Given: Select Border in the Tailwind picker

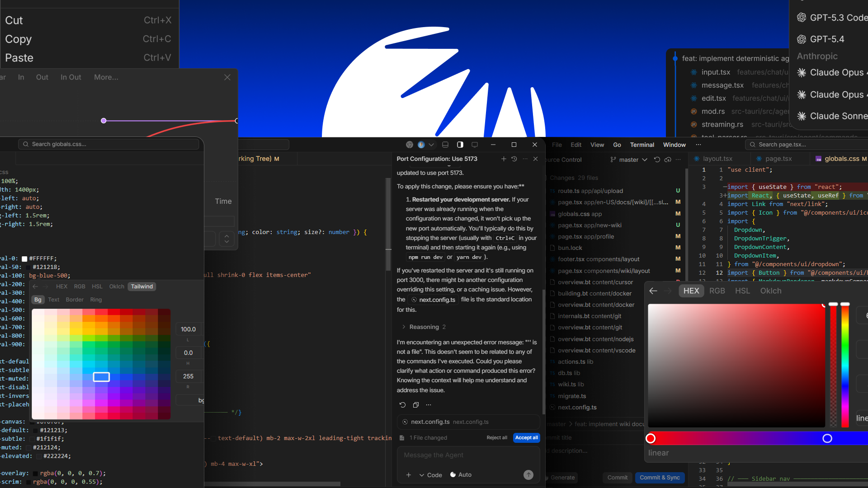Looking at the screenshot, I should pos(75,300).
